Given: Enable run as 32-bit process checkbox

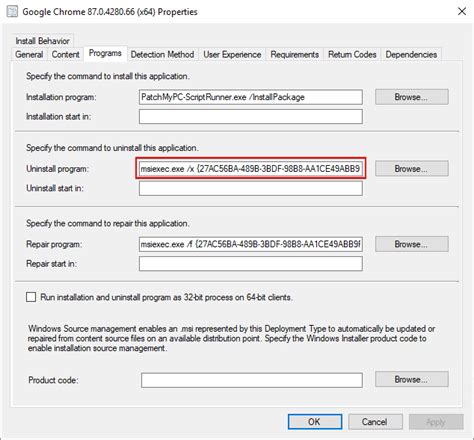Looking at the screenshot, I should [31, 297].
